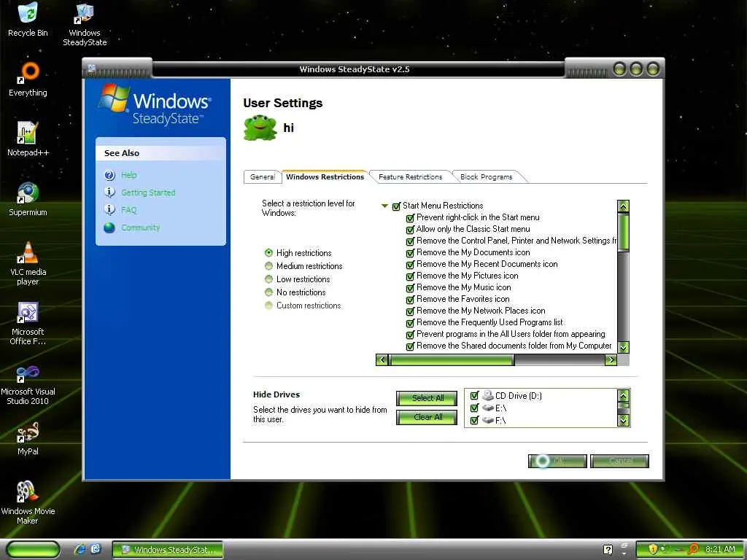Image resolution: width=747 pixels, height=560 pixels.
Task: Uncheck the E:\ drive checkbox
Action: pos(474,408)
